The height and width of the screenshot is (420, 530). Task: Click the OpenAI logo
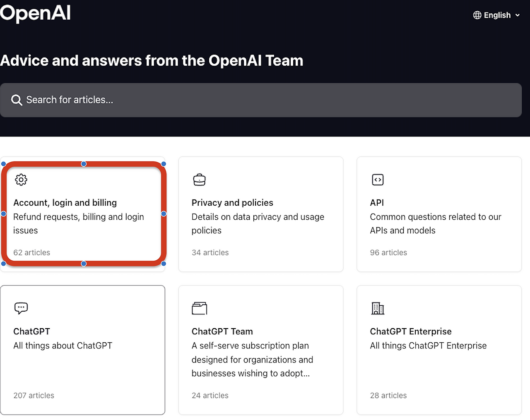coord(36,13)
